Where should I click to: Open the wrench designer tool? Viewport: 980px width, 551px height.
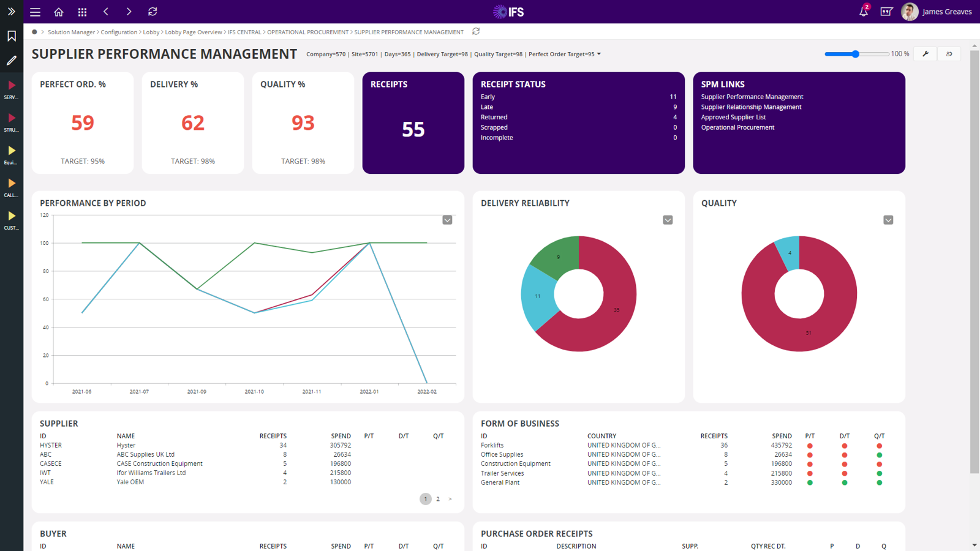tap(925, 54)
